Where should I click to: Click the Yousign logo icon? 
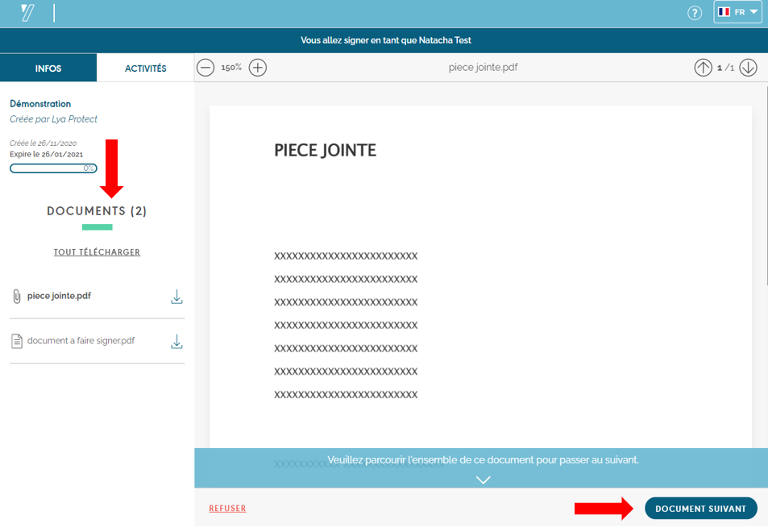[28, 12]
